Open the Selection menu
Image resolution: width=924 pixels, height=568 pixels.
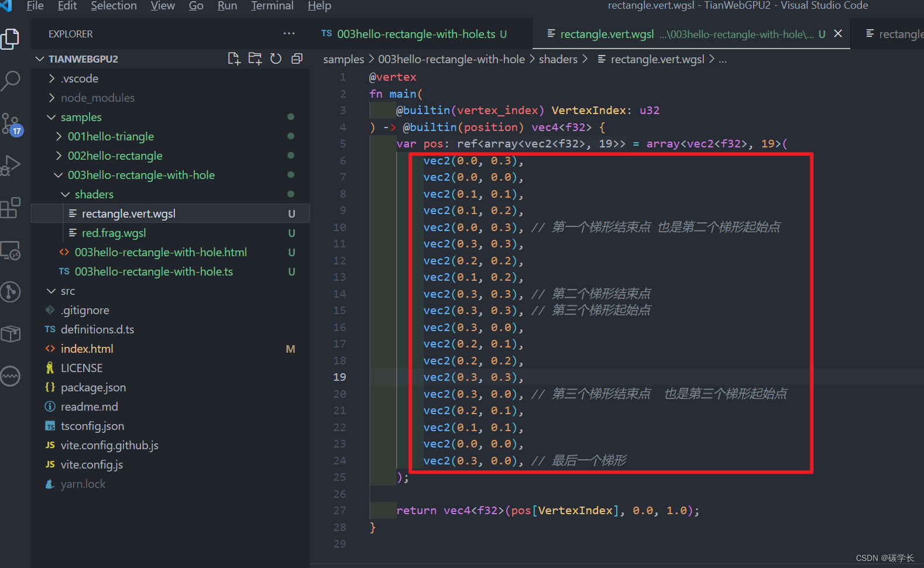tap(114, 6)
